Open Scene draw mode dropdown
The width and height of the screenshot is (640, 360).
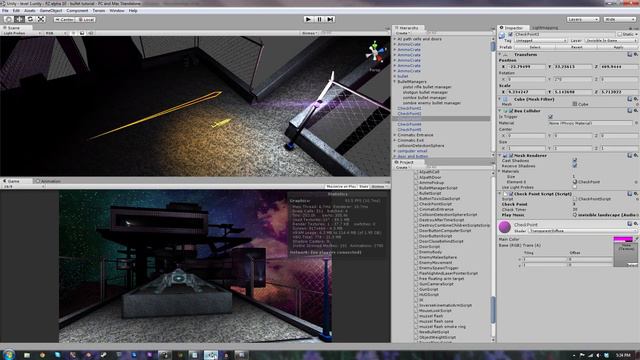pos(21,33)
